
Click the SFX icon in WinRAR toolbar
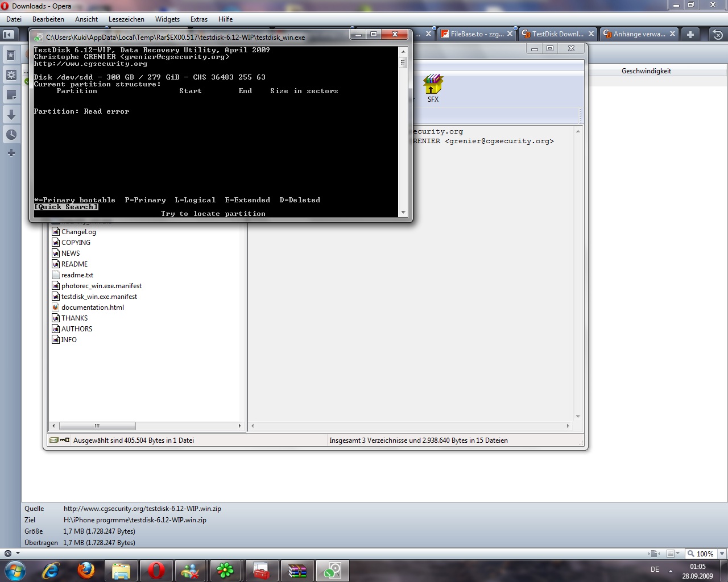click(x=433, y=89)
